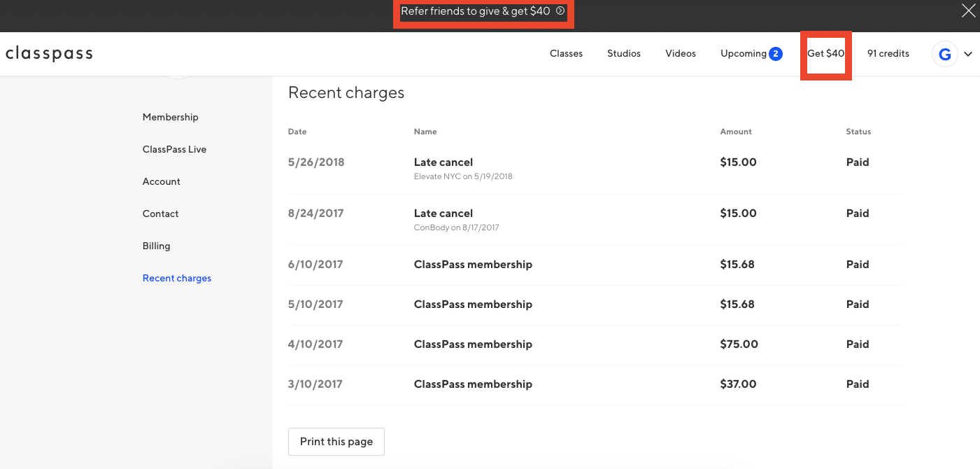Open the Studios nav item
This screenshot has height=469, width=980.
624,54
